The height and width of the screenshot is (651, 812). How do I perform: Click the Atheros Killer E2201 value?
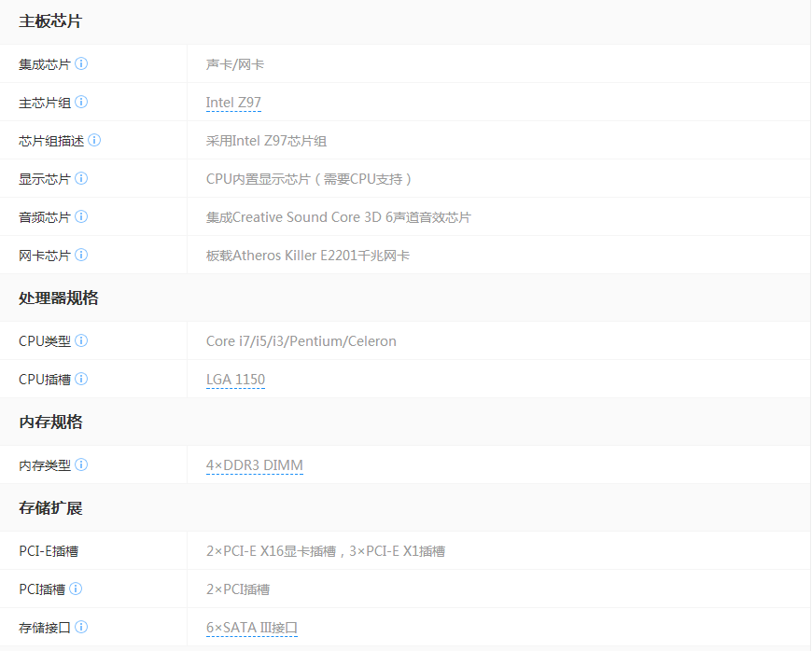308,256
